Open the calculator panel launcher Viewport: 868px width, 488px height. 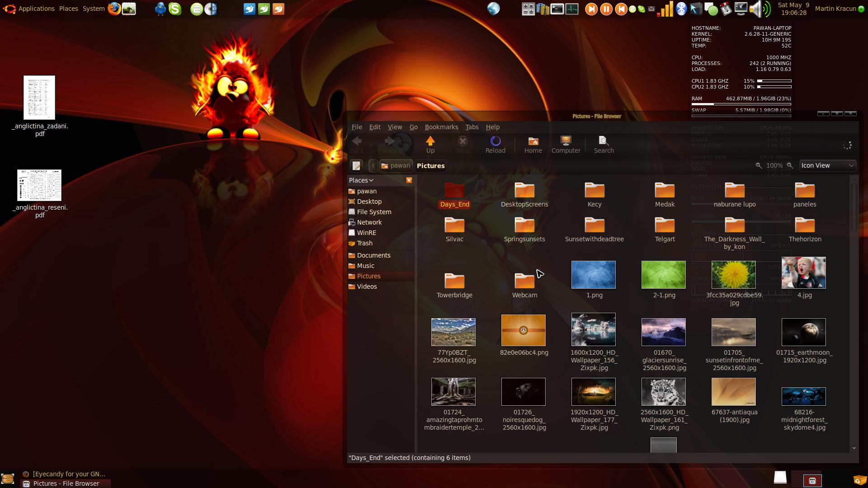click(528, 9)
